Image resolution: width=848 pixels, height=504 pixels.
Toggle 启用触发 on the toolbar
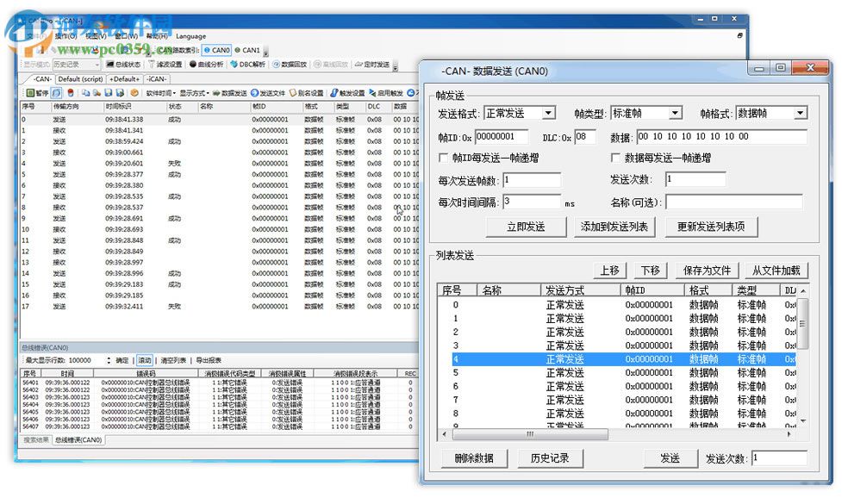tap(390, 90)
